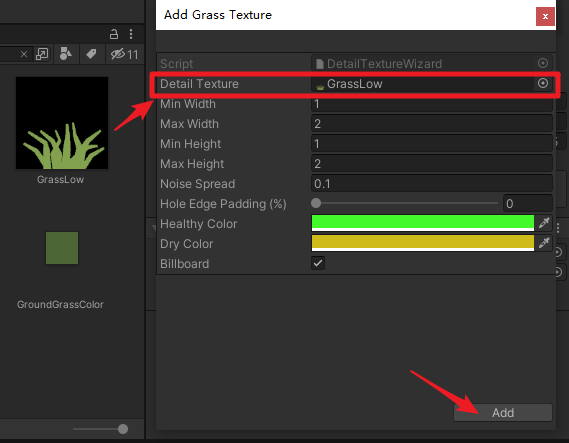Click the Detail Texture label

point(199,84)
